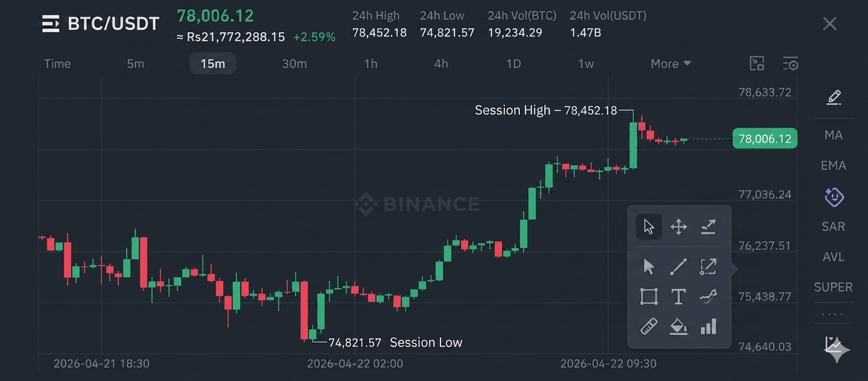Click the 75,438.77 price axis label

tap(765, 296)
